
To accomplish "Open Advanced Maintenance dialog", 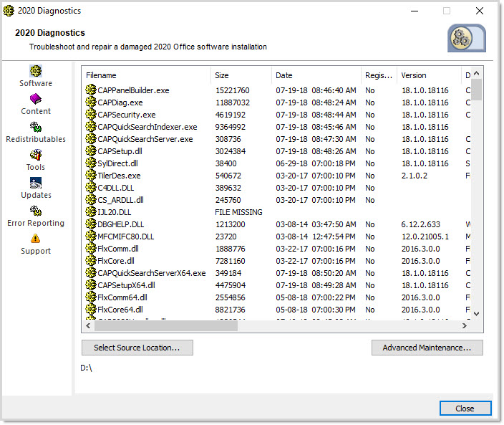I will (427, 348).
